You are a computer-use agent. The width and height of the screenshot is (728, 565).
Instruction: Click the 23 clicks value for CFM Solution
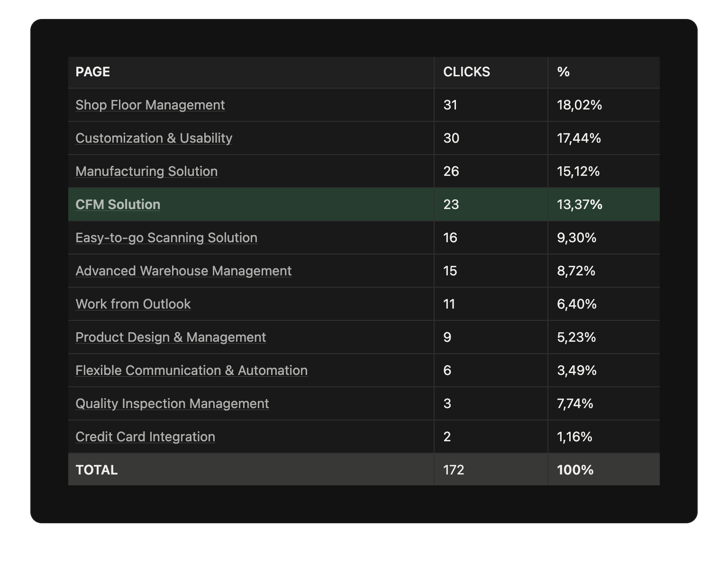(x=451, y=204)
